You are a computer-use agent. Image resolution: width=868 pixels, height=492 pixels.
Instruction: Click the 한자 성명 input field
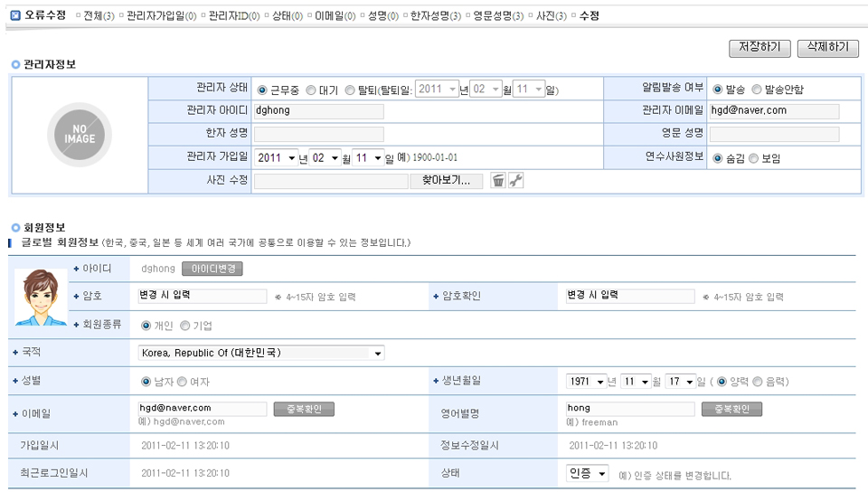(318, 135)
